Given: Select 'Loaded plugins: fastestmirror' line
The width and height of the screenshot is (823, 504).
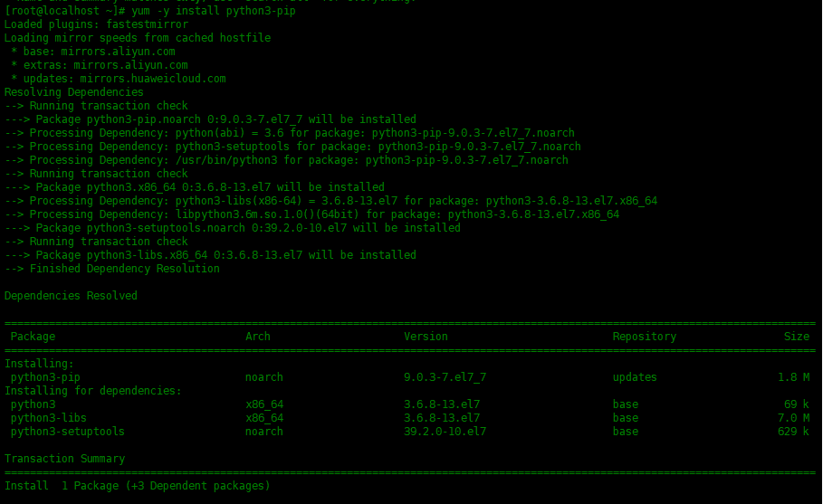Looking at the screenshot, I should pyautogui.click(x=96, y=24).
